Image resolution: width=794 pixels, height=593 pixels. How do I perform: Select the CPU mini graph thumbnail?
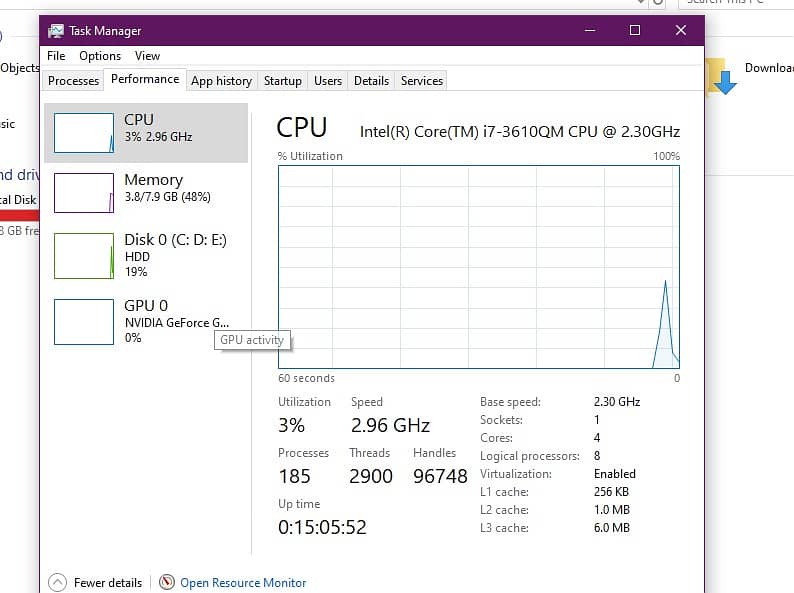click(84, 133)
